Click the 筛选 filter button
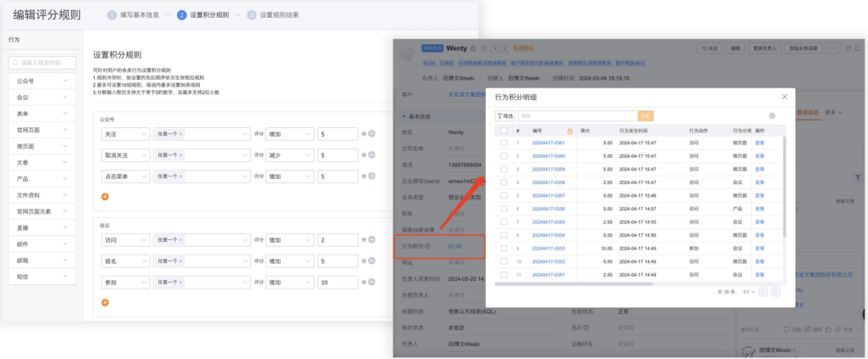This screenshot has height=359, width=868. pos(504,115)
